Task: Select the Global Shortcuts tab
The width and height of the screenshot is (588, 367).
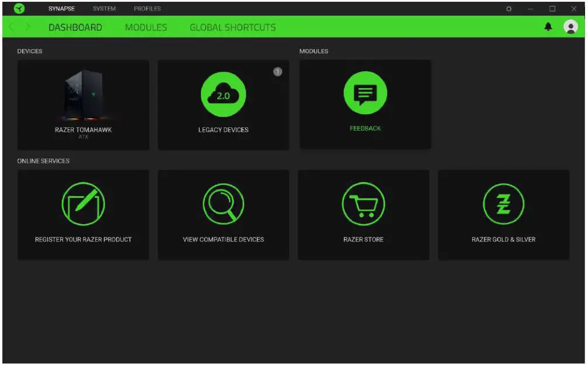Action: [x=232, y=27]
